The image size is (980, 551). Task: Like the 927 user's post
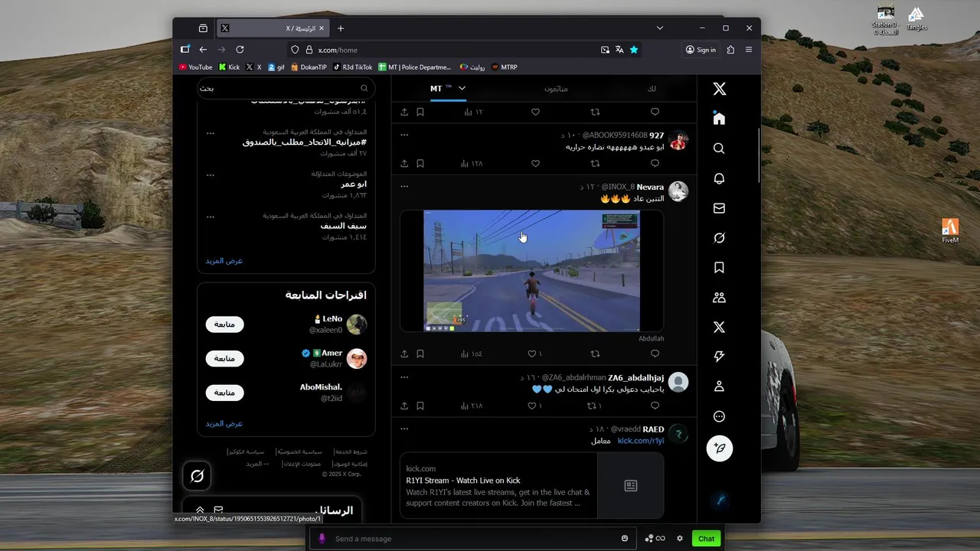click(535, 163)
